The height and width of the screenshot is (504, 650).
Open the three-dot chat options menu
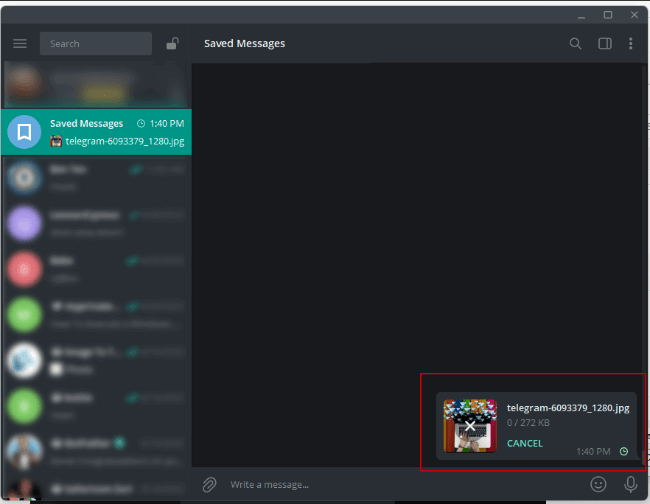click(x=631, y=44)
